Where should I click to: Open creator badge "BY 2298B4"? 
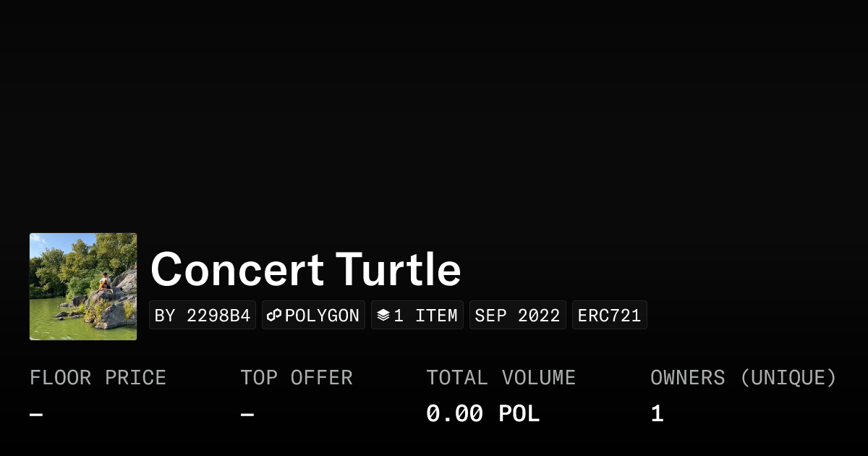[203, 316]
